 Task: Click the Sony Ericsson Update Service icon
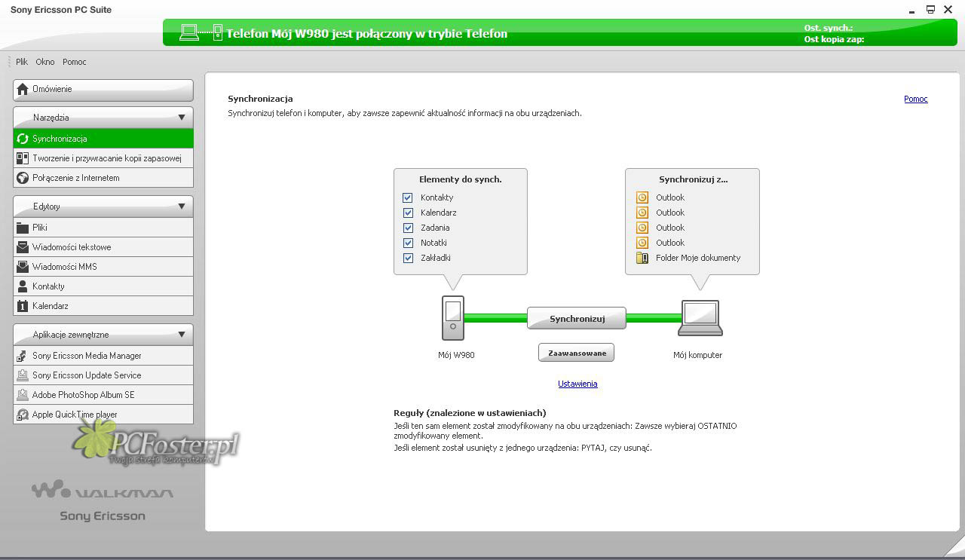pyautogui.click(x=23, y=375)
